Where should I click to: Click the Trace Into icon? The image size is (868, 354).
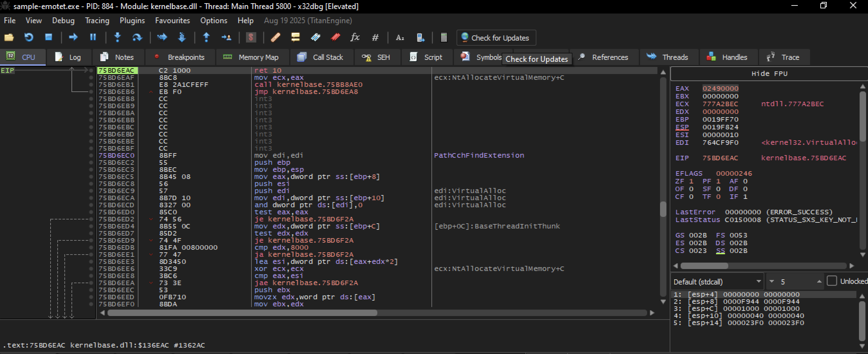click(162, 37)
